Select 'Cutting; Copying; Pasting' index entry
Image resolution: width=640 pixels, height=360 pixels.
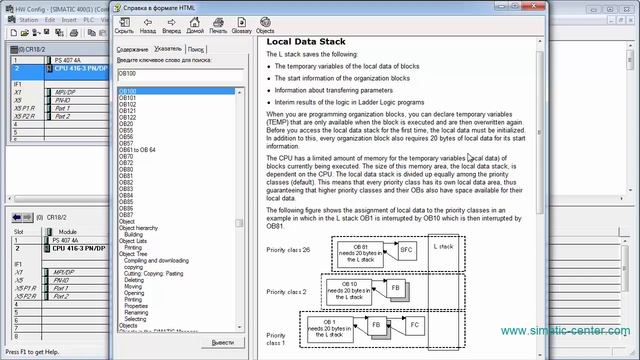tap(153, 273)
